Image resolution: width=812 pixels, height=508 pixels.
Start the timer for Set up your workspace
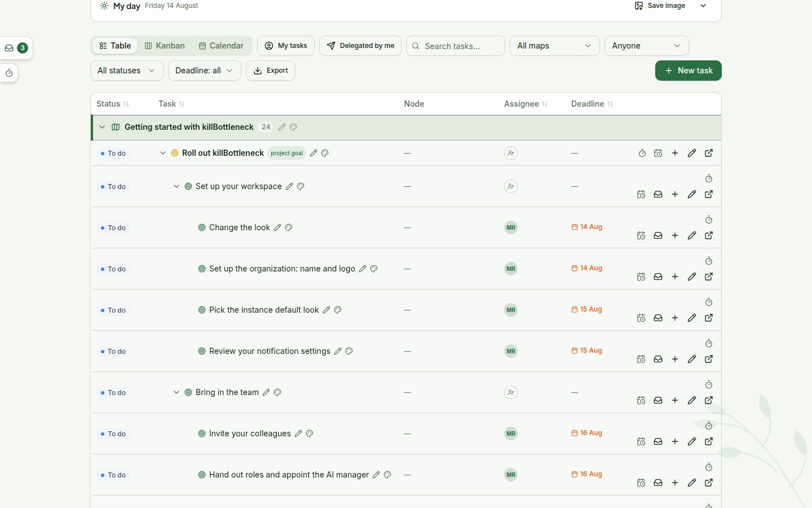(709, 179)
